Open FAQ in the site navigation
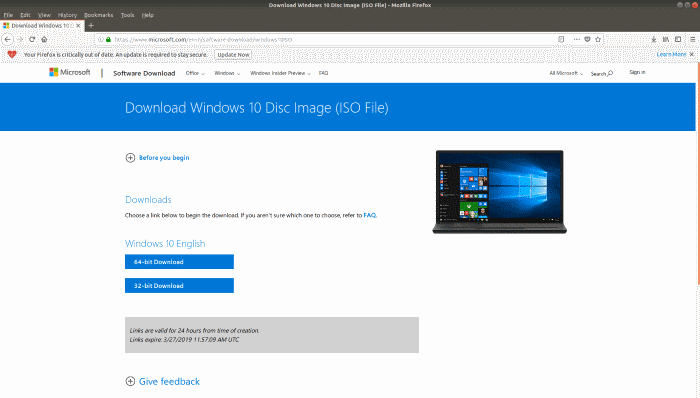The width and height of the screenshot is (700, 398). coord(324,73)
